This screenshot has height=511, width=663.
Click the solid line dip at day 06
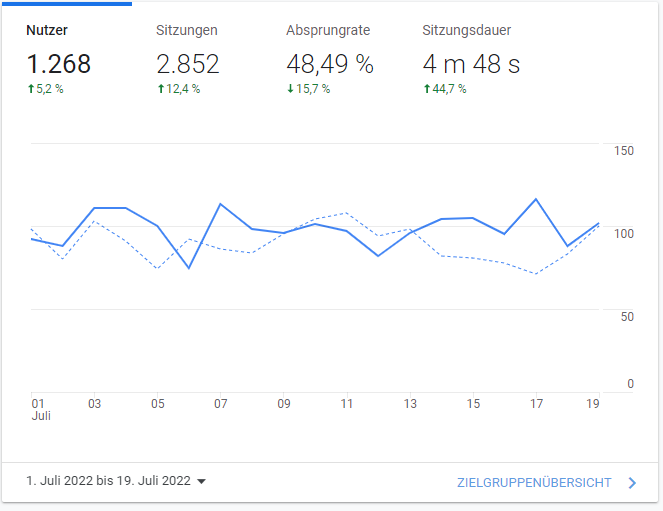click(x=189, y=268)
